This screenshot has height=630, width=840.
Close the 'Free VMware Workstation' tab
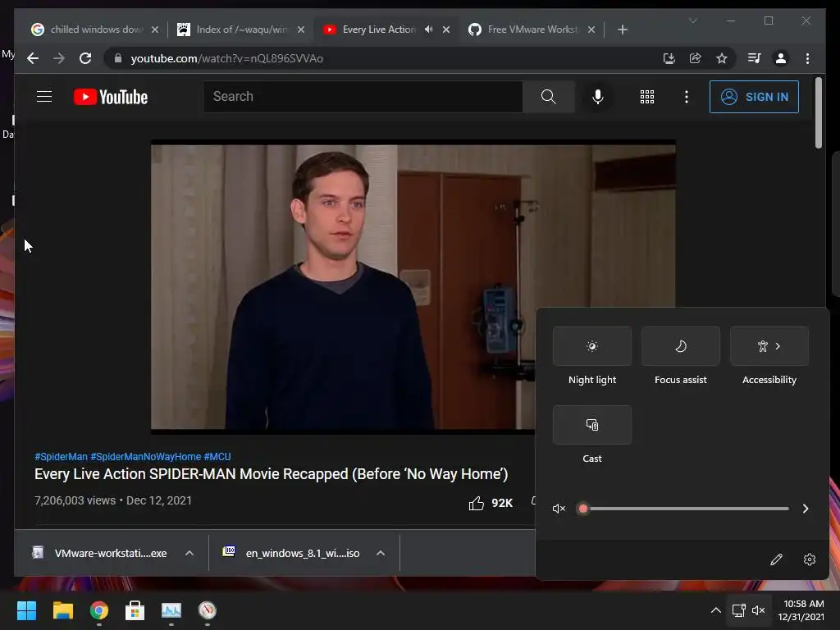click(591, 30)
